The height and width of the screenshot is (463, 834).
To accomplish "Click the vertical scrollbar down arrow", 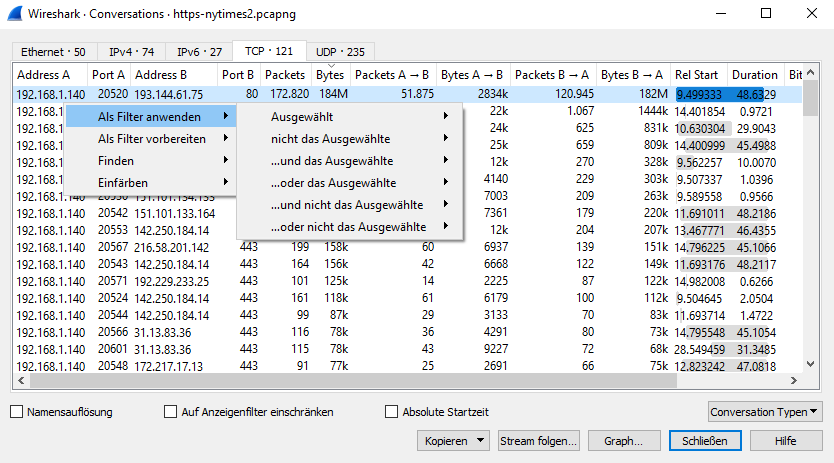I will [x=811, y=365].
